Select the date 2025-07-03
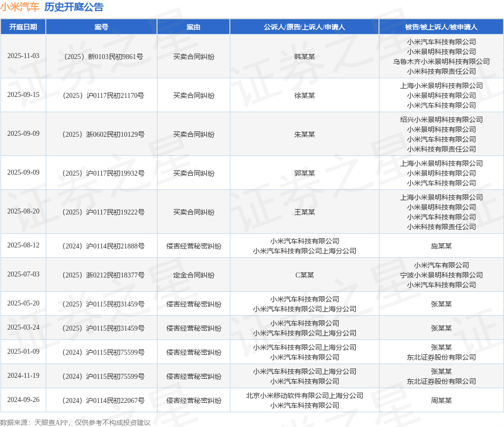 (x=24, y=274)
